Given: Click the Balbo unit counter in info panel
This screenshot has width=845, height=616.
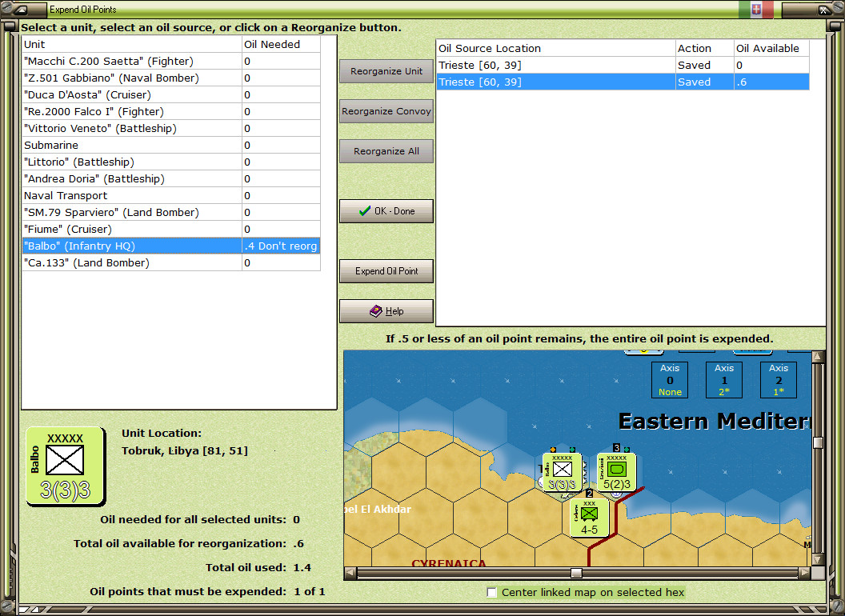Looking at the screenshot, I should coord(65,466).
